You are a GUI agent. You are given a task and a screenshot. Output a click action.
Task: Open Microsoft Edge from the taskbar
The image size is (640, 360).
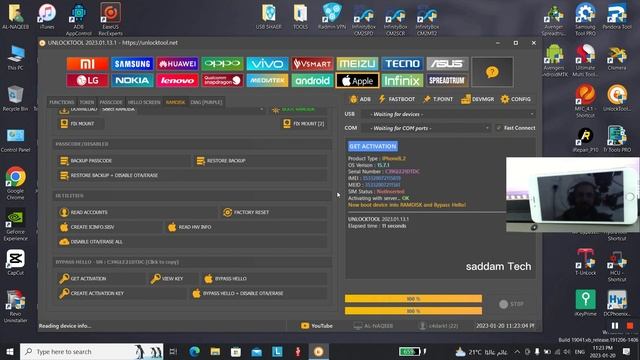point(194,351)
